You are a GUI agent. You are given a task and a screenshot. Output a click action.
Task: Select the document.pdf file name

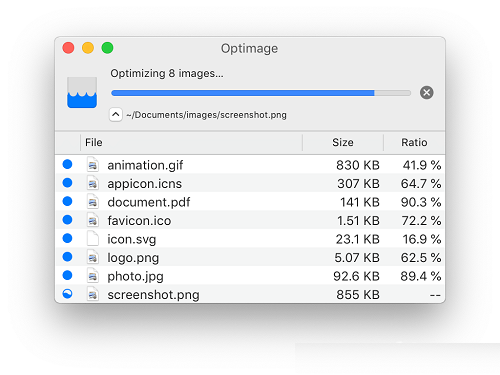pos(149,202)
